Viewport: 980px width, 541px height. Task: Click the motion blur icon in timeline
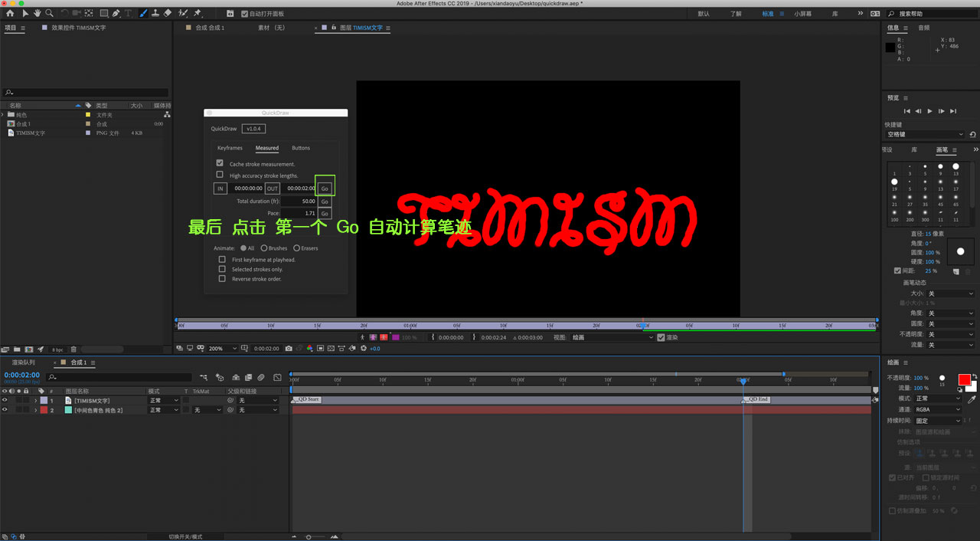coord(260,377)
